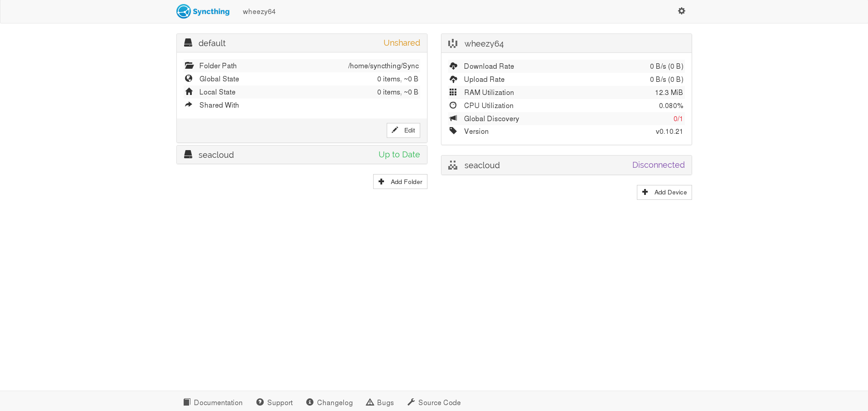The height and width of the screenshot is (411, 868).
Task: Click the Version tag icon
Action: point(453,131)
